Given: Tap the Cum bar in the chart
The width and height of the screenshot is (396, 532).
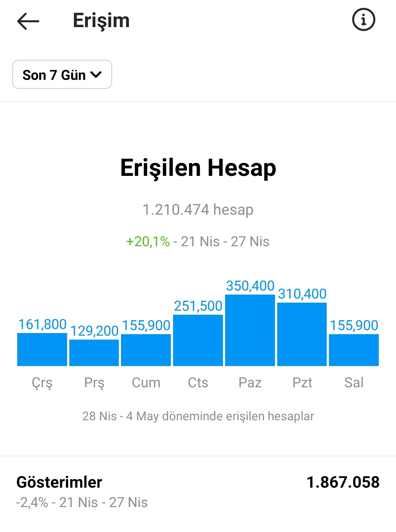Looking at the screenshot, I should tap(146, 350).
